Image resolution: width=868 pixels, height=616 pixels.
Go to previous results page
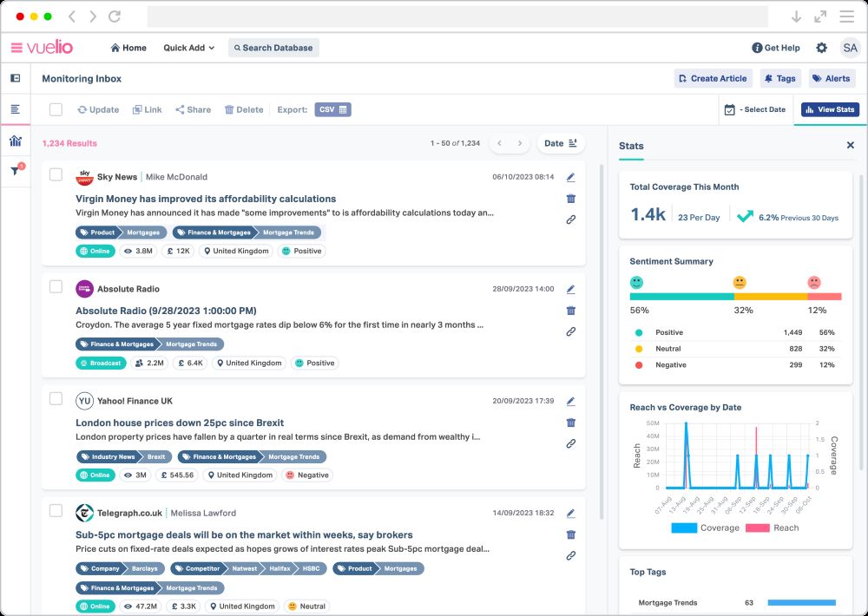pos(499,143)
